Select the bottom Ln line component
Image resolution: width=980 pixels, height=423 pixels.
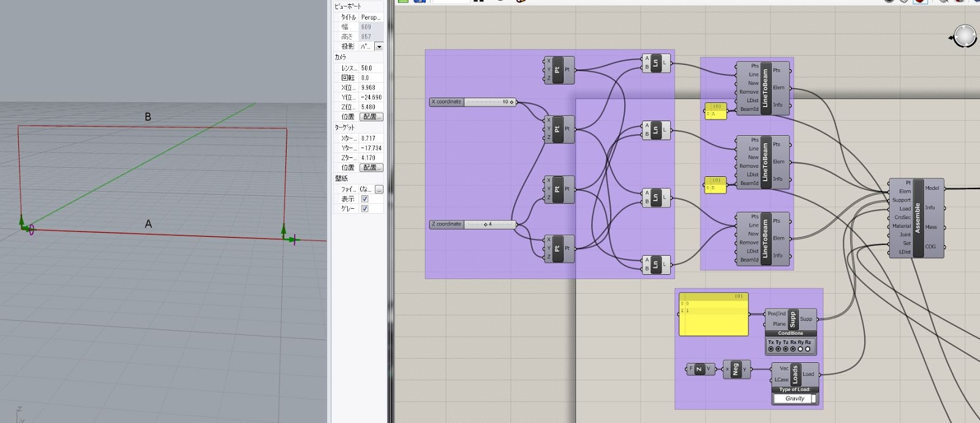[655, 264]
